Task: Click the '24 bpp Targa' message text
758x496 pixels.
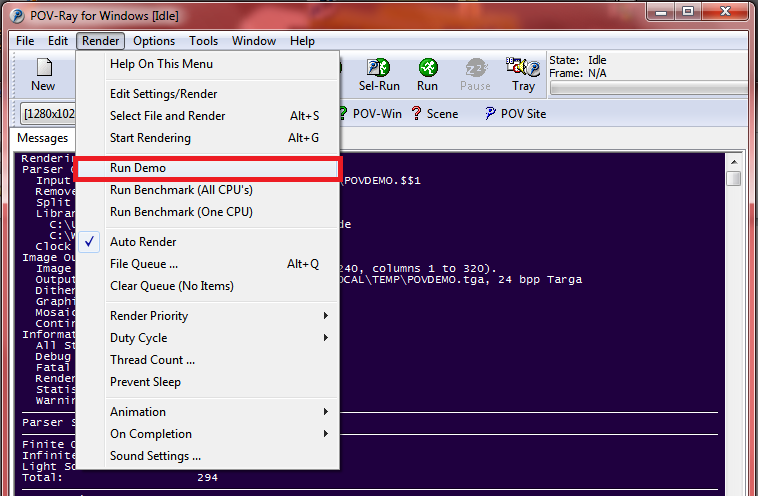Action: 540,279
